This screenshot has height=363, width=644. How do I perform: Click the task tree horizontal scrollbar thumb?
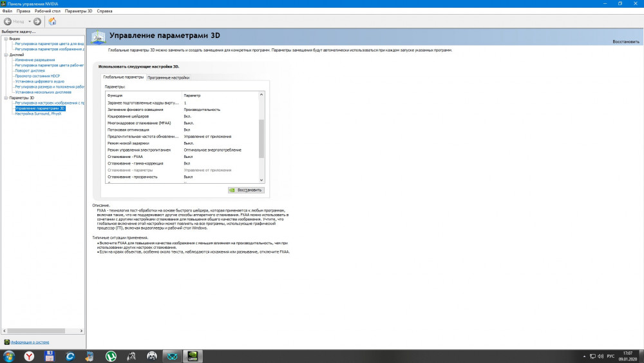click(x=36, y=331)
